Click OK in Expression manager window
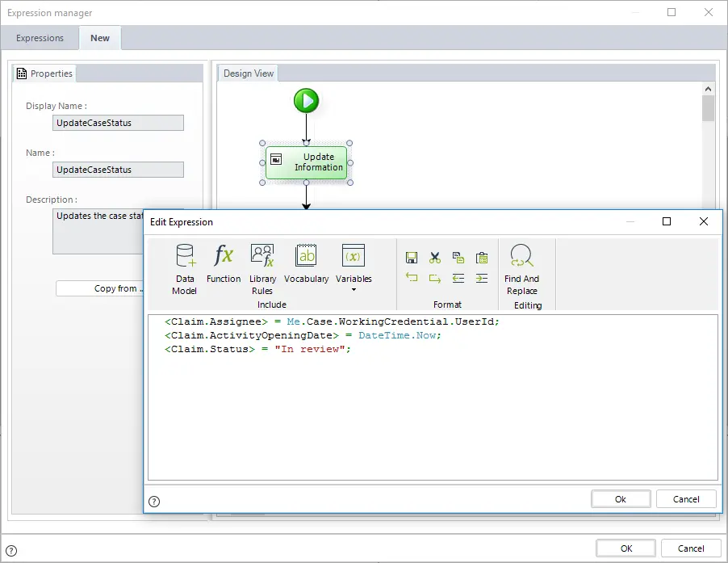 pos(625,548)
